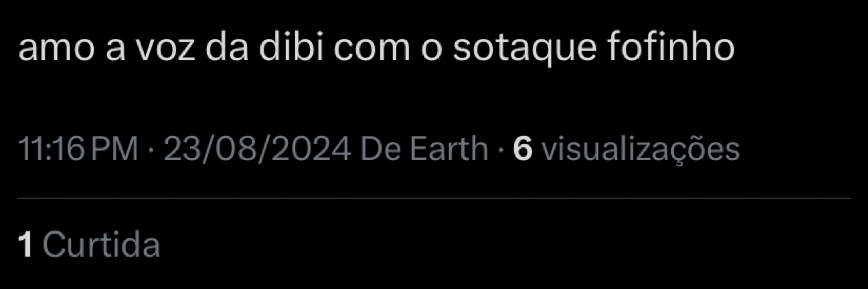The height and width of the screenshot is (289, 868).
Task: Click the word "amo" at tweet start
Action: pos(57,49)
